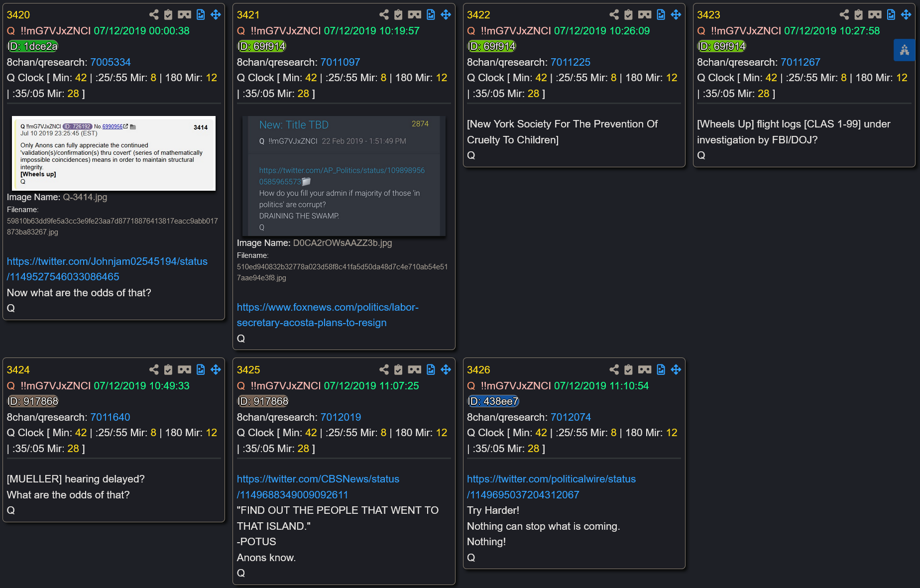
Task: Click post number 3423 heading
Action: point(708,15)
